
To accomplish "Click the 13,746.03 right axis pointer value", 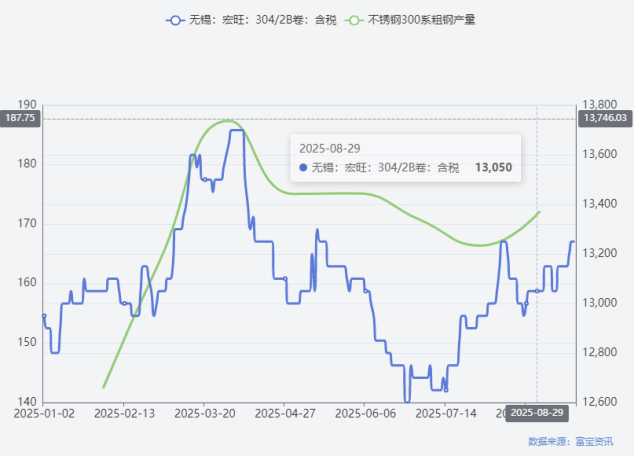I will pyautogui.click(x=605, y=118).
